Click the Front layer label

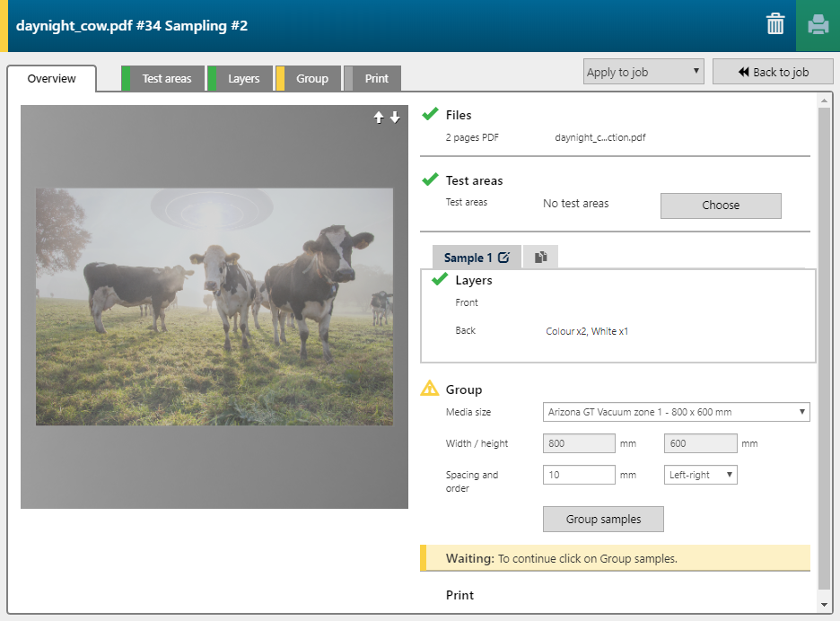(467, 302)
